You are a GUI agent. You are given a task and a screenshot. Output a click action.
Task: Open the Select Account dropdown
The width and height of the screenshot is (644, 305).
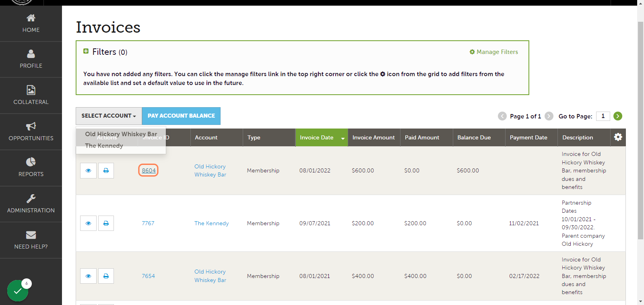109,116
